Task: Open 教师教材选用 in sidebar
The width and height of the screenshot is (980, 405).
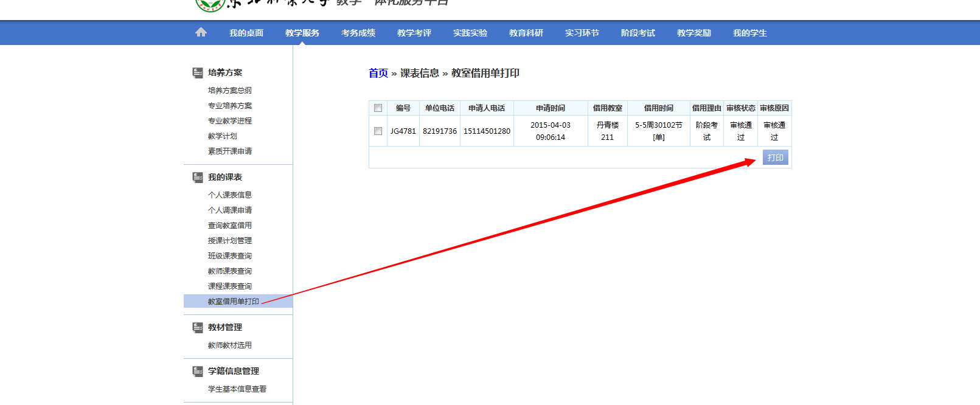Action: tap(230, 345)
